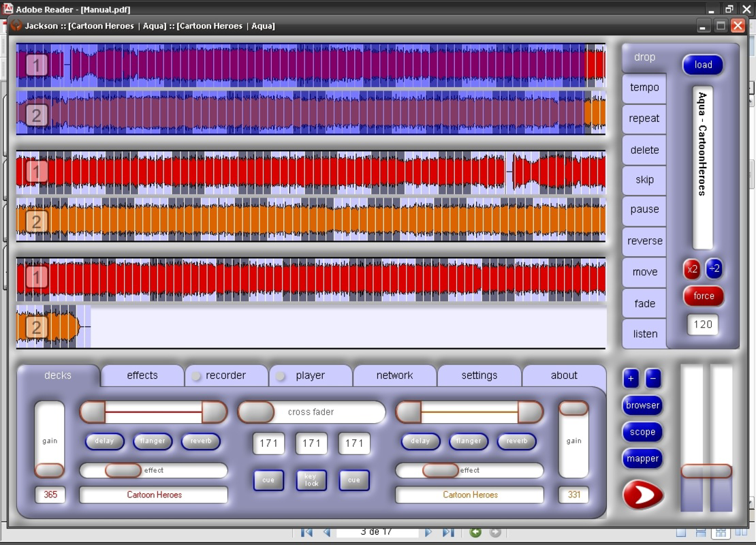Open the scope panel
Viewport: 756px width, 545px height.
point(642,432)
